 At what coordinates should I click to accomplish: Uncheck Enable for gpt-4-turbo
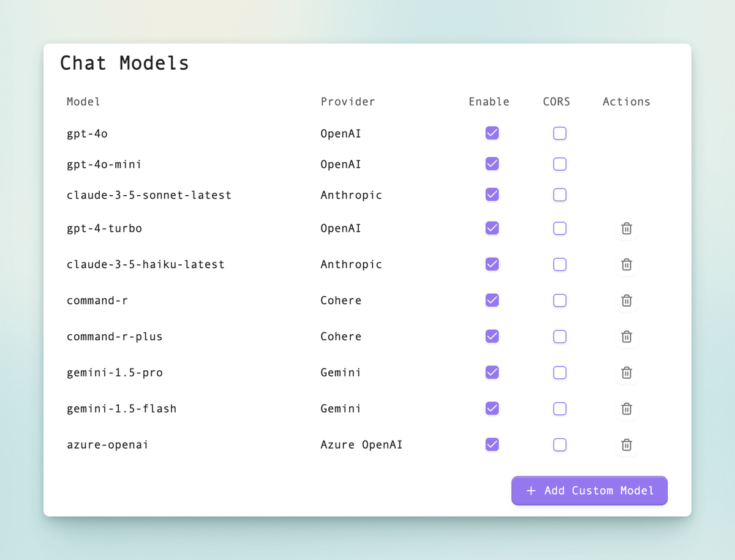click(x=492, y=228)
